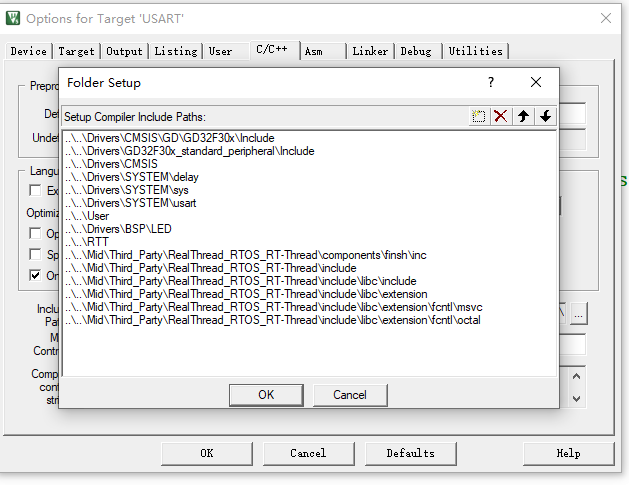
Task: Click Cancel in the Folder Setup dialog
Action: [350, 395]
